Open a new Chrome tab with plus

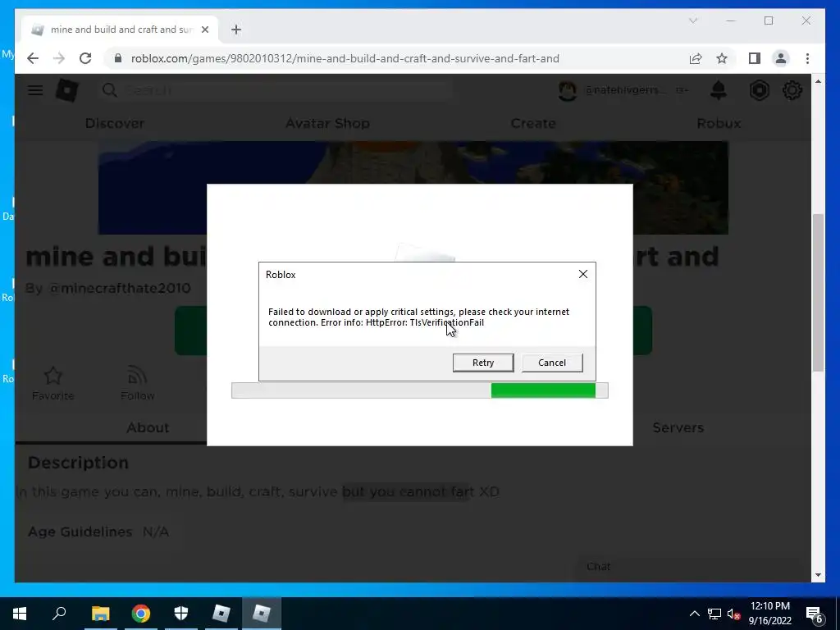[x=236, y=30]
